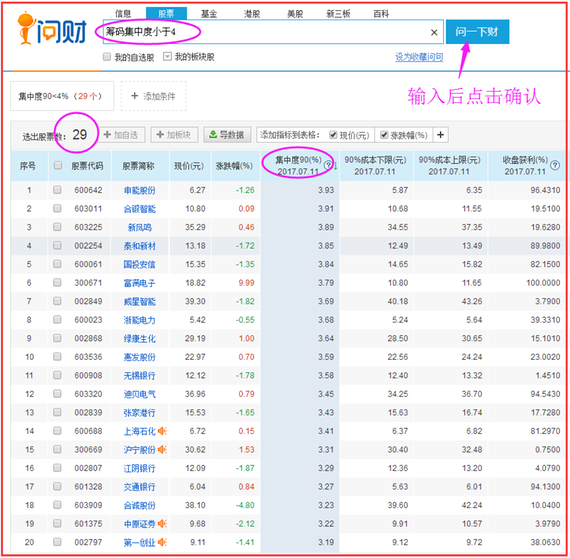Click the 3.93 concentration value for 申能股份
Screen dimensions: 570x558
point(326,190)
